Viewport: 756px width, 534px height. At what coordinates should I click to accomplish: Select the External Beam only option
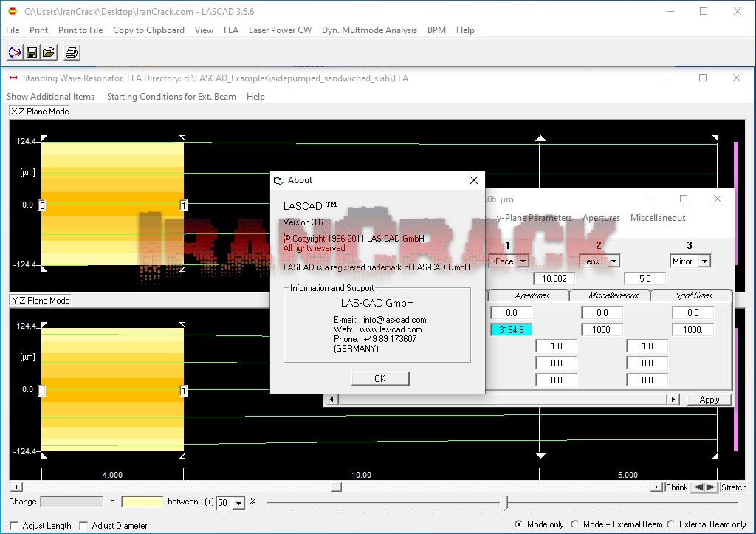[671, 524]
